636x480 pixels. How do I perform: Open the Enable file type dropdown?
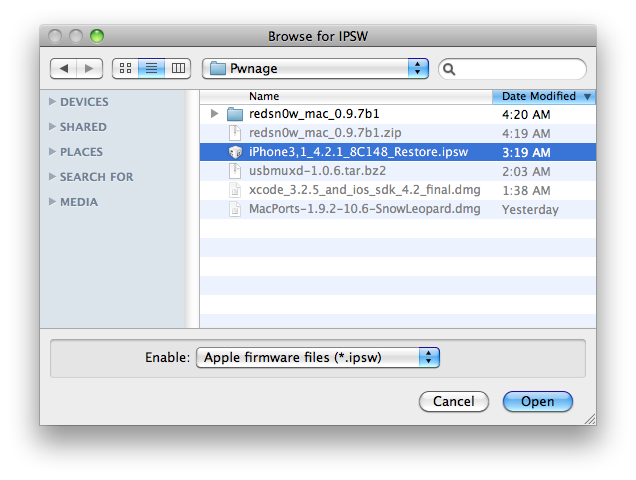[x=318, y=357]
